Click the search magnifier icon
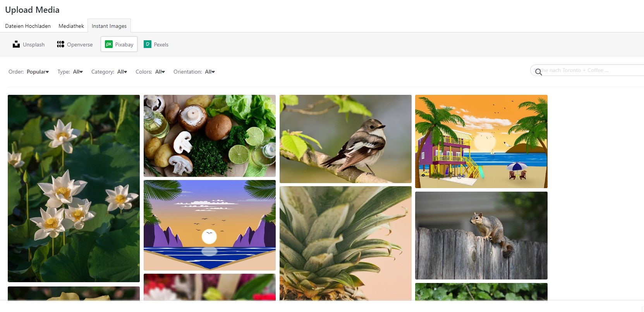The image size is (644, 312). (538, 72)
